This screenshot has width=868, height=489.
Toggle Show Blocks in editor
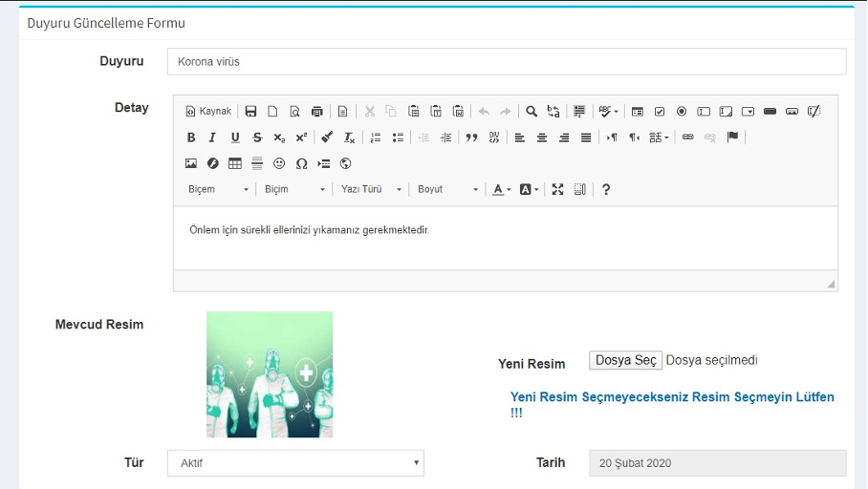pos(579,189)
